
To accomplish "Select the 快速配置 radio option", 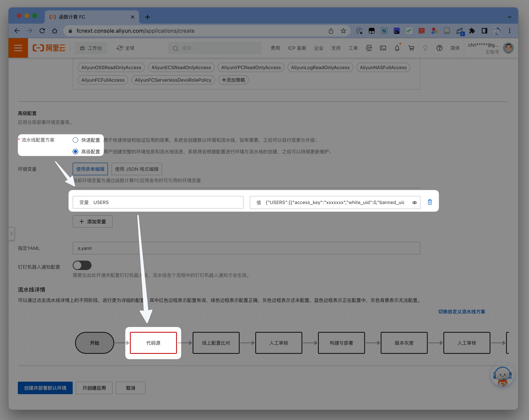I will pos(76,140).
